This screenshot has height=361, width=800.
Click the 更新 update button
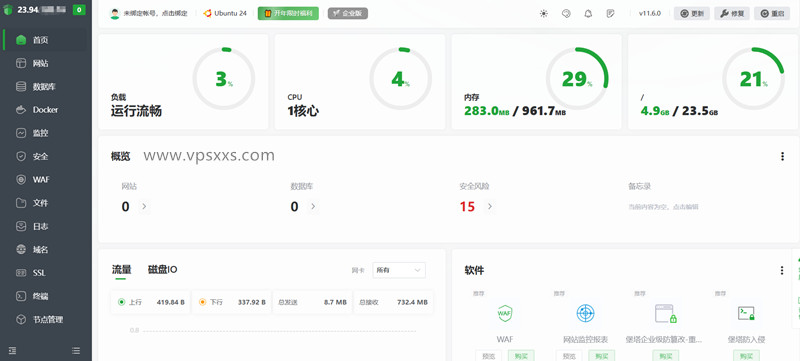point(692,14)
